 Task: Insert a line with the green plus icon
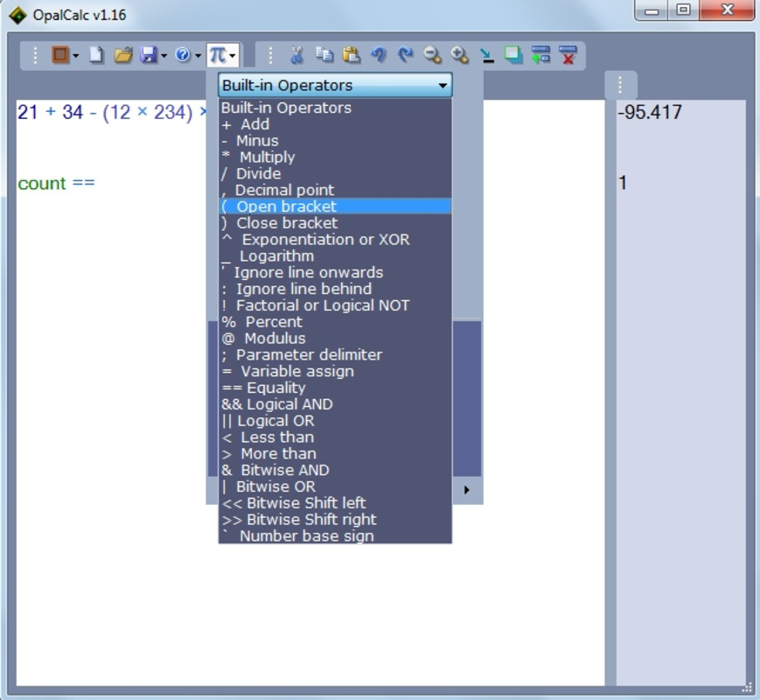coord(540,55)
